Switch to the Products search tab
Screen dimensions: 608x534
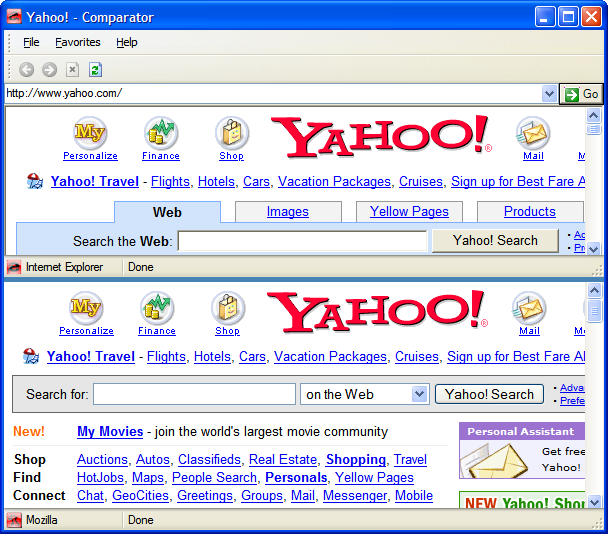(530, 212)
